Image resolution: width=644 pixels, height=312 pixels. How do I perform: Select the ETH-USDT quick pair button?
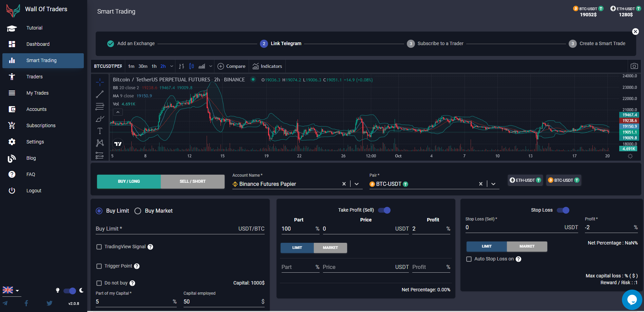click(x=525, y=180)
